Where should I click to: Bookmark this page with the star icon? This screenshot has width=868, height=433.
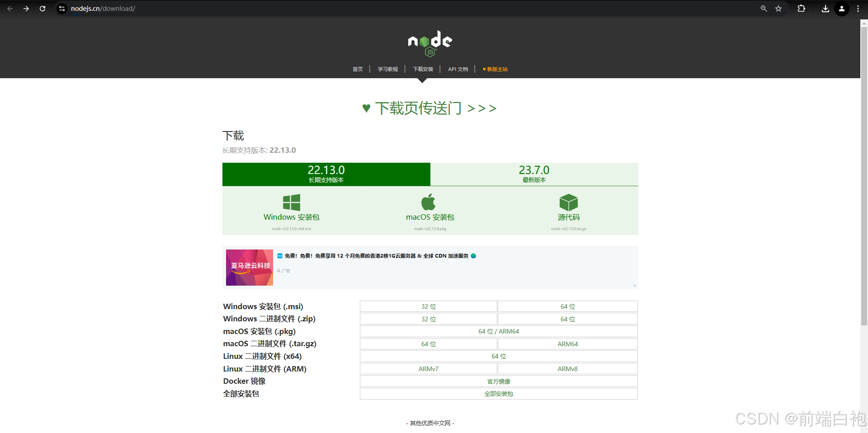pos(778,9)
